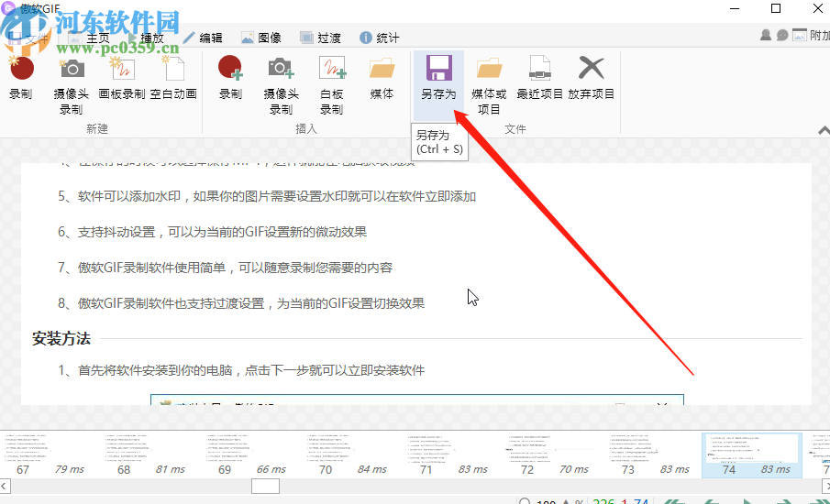Click the horizontal timeline scrollbar thumb

[265, 486]
